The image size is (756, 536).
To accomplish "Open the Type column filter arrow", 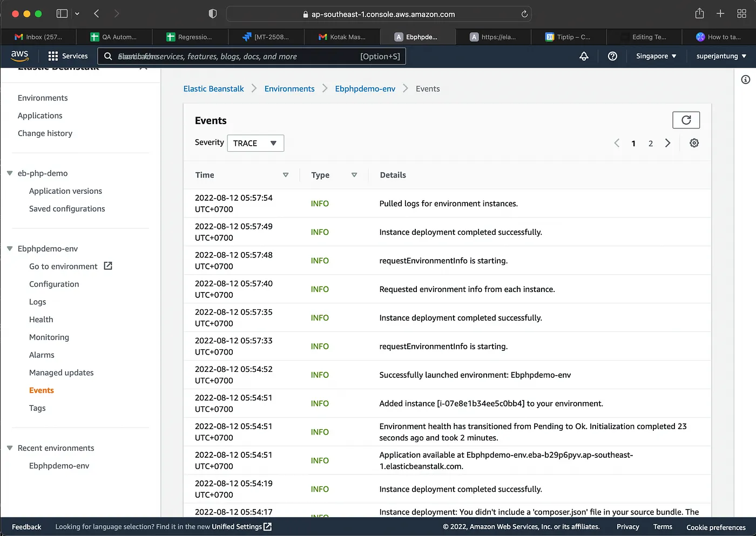I will 354,175.
